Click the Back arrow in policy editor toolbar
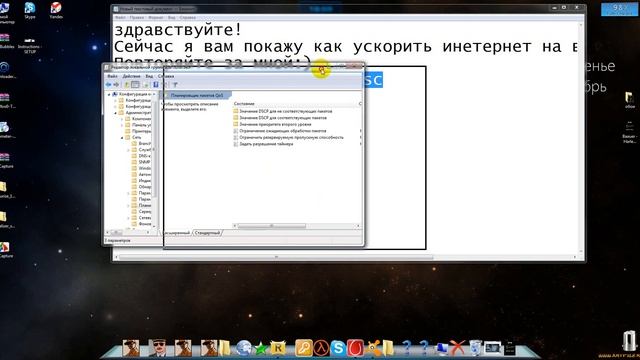This screenshot has height=360, width=640. coord(109,84)
